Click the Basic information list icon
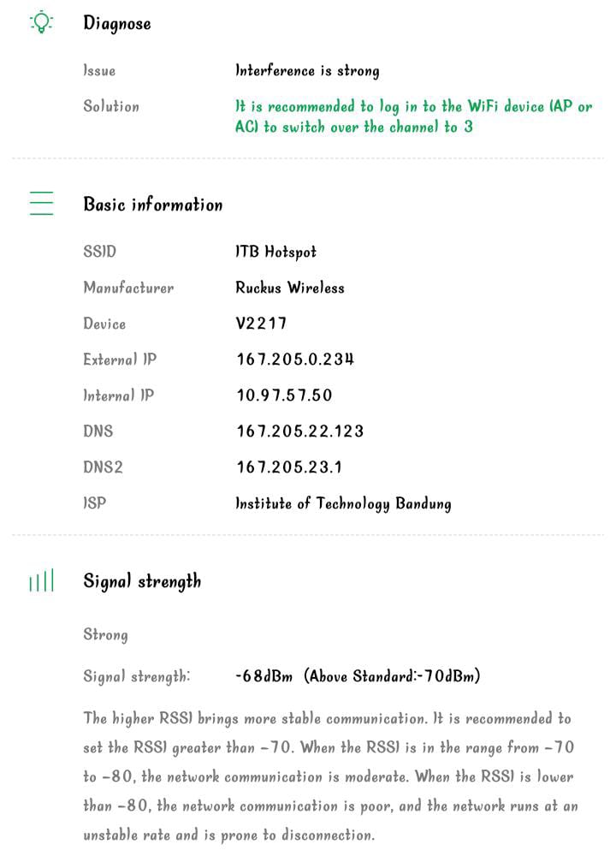Image resolution: width=616 pixels, height=862 pixels. coord(41,204)
